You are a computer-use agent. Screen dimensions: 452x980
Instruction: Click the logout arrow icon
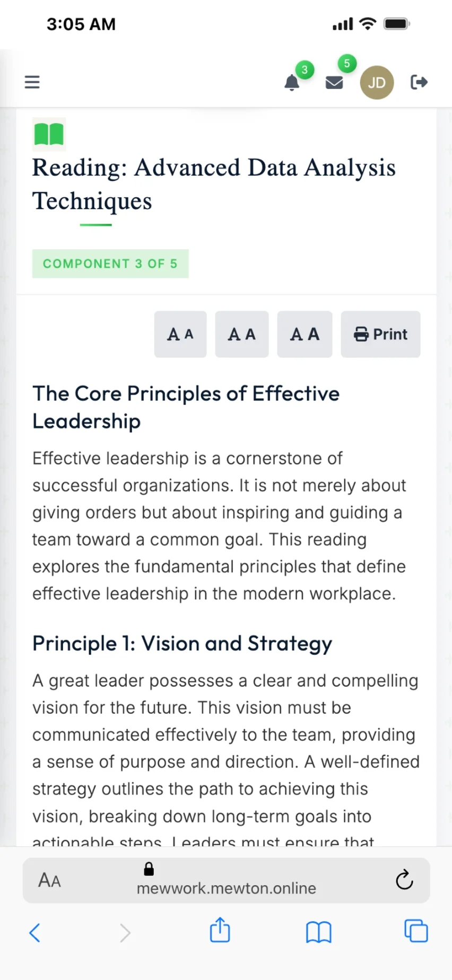pyautogui.click(x=419, y=82)
